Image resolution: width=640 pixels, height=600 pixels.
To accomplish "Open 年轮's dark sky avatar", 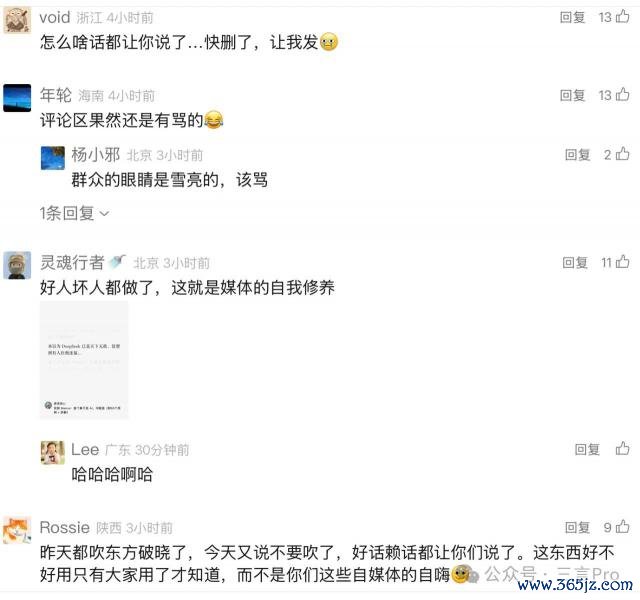I will (17, 98).
